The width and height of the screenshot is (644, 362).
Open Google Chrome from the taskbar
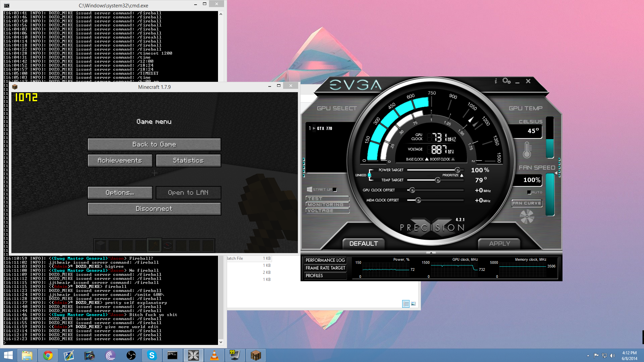(x=48, y=355)
